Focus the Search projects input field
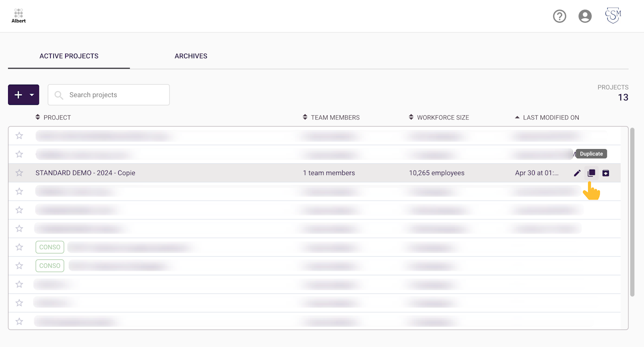 click(x=116, y=95)
